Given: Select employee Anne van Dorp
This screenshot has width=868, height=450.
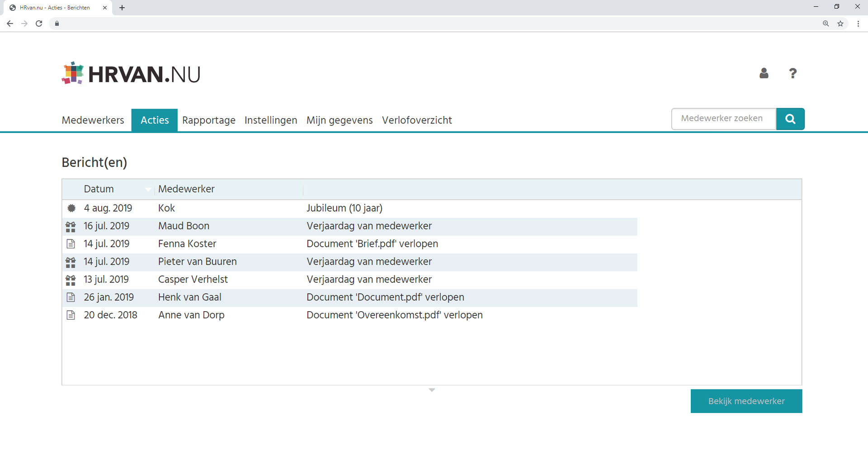Looking at the screenshot, I should click(x=191, y=315).
